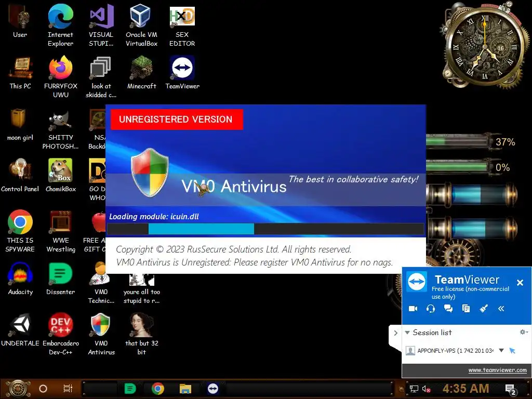This screenshot has height=399, width=532.
Task: Open Control Panel desktop icon
Action: pyautogui.click(x=20, y=176)
